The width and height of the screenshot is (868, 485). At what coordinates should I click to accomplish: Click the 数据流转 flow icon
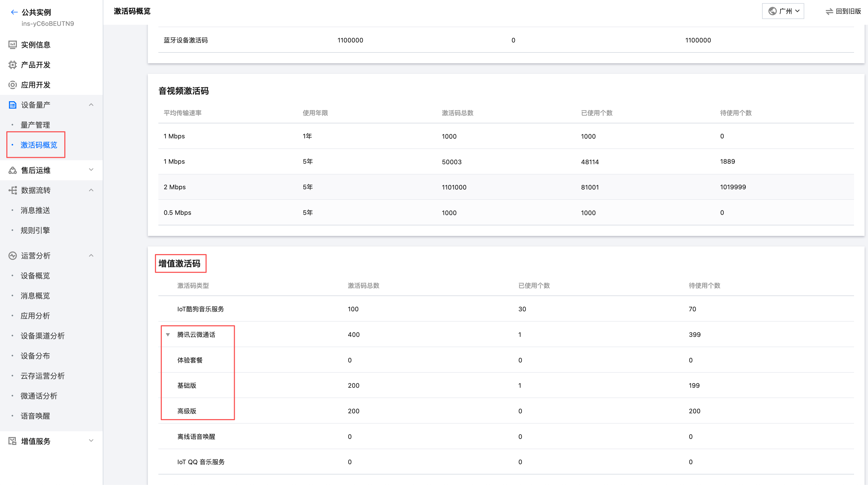[12, 190]
